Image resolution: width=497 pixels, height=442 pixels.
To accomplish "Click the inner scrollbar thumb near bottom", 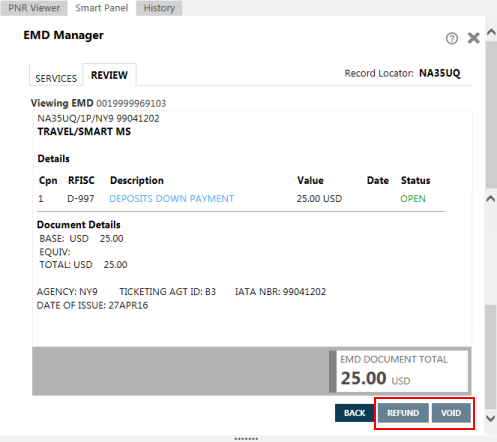I will pyautogui.click(x=490, y=357).
